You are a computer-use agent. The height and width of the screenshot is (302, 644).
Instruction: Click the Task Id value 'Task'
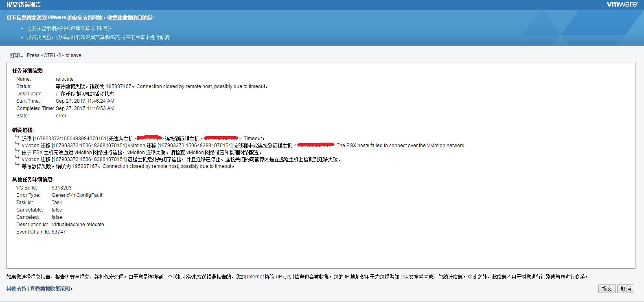coord(57,203)
